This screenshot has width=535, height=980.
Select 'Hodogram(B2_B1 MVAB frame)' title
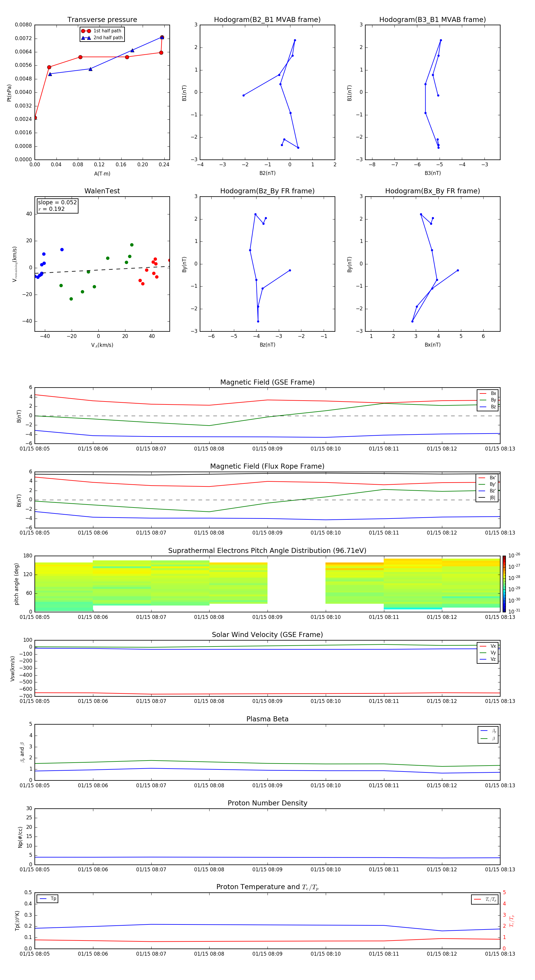click(267, 20)
